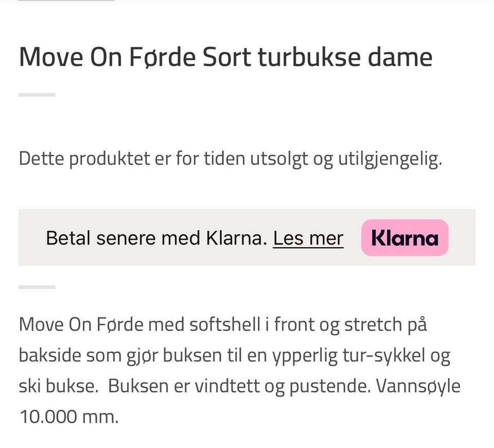Screen dimensions: 494x448
Task: Click the 'Dette produktet er for tiden utsolgt' message
Action: coord(231,159)
